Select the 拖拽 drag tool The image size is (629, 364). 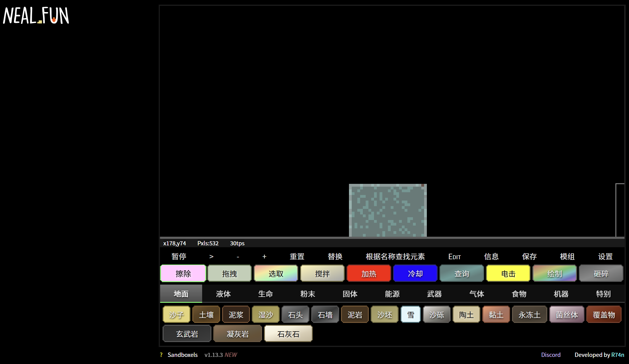pyautogui.click(x=229, y=273)
